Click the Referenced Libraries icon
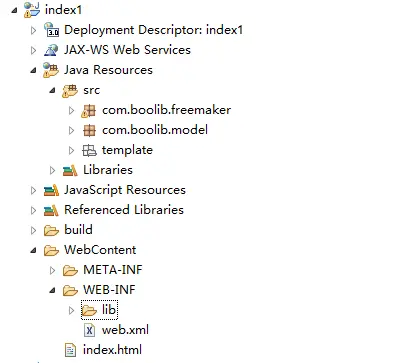 (51, 210)
